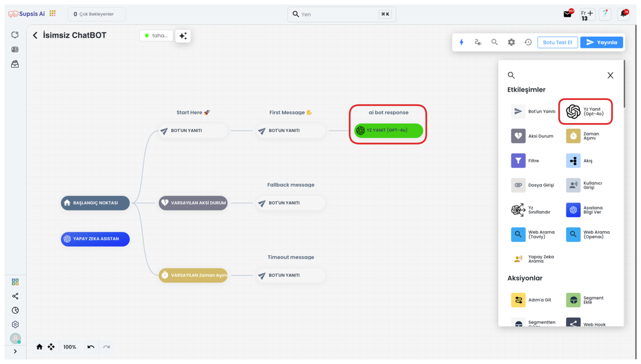The height and width of the screenshot is (364, 641).
Task: Click fit-to-view move icon
Action: pyautogui.click(x=51, y=347)
